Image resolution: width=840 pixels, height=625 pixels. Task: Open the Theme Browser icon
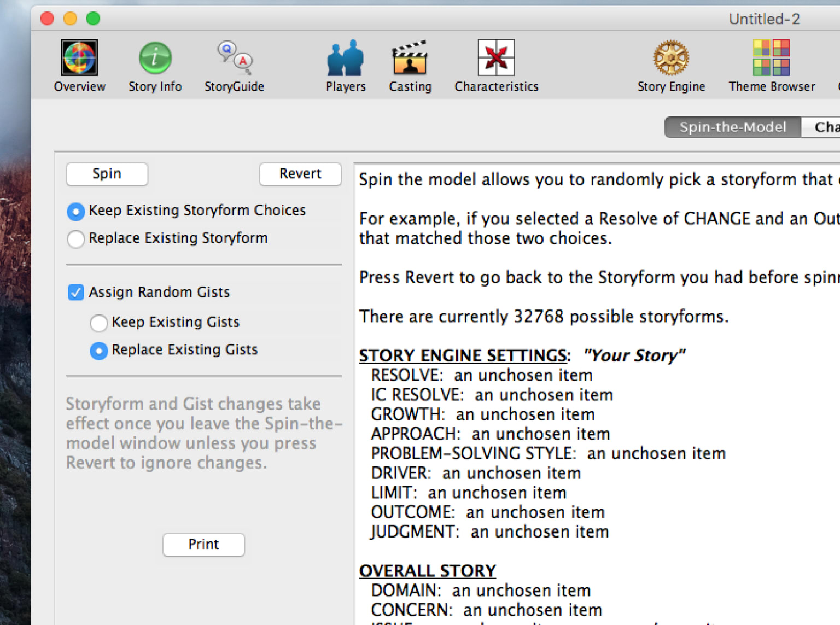coord(771,57)
